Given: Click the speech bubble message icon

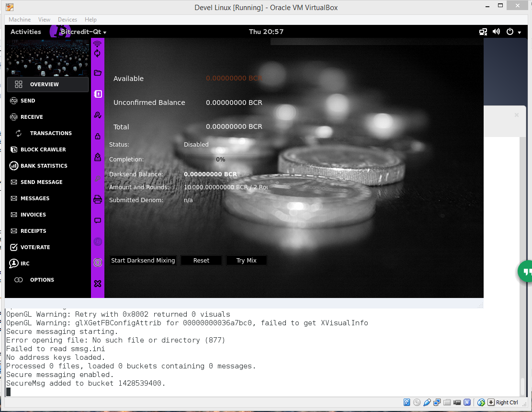Looking at the screenshot, I should (98, 220).
